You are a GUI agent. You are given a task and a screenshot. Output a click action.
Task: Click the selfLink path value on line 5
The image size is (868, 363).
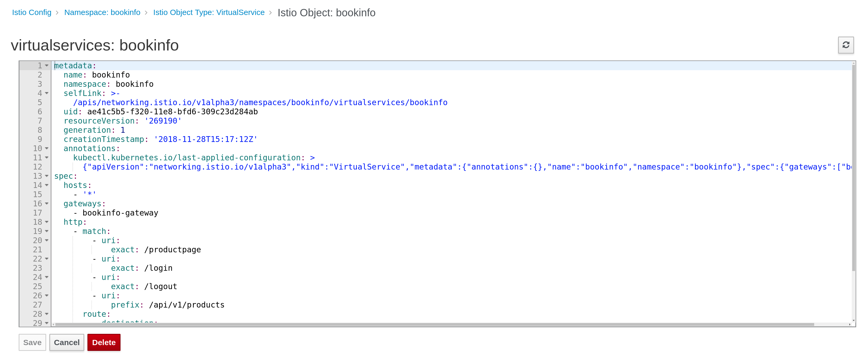[x=260, y=102]
